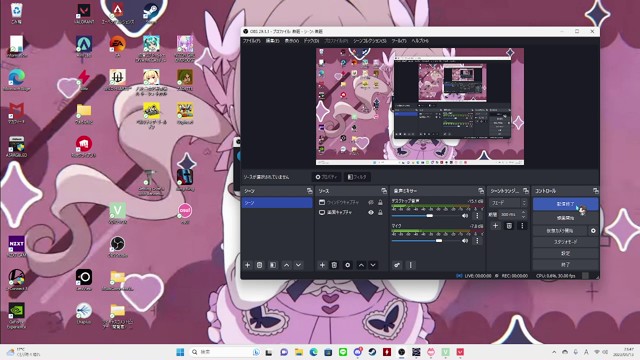
Task: Open EA app desktop shortcut
Action: 118,47
